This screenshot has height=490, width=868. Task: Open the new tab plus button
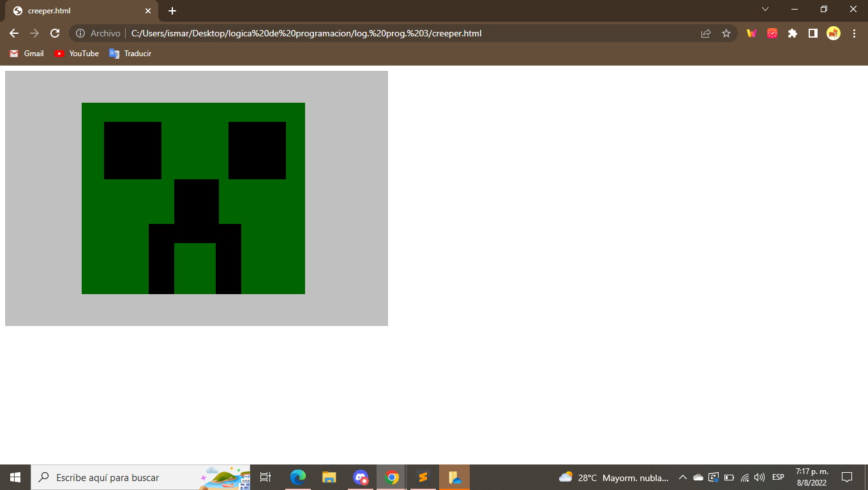pos(172,11)
